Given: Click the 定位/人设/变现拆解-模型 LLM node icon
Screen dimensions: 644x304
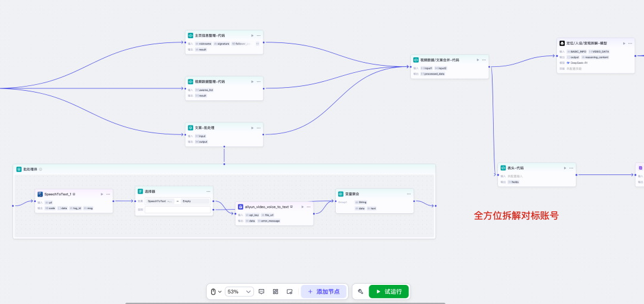Looking at the screenshot, I should click(562, 43).
